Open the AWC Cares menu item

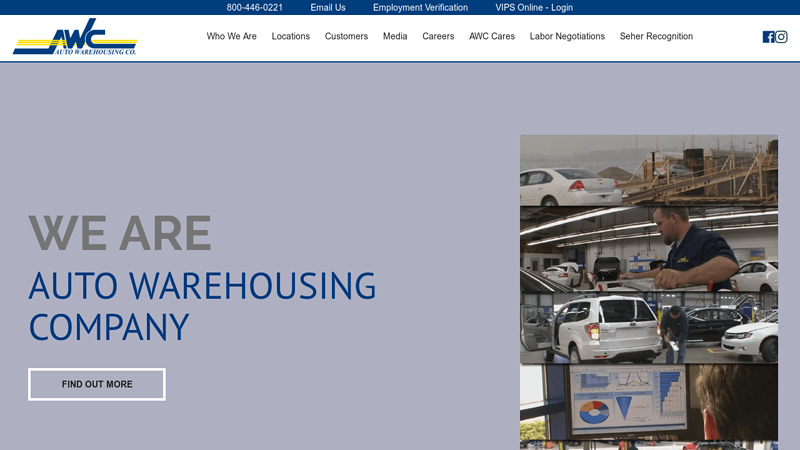492,36
